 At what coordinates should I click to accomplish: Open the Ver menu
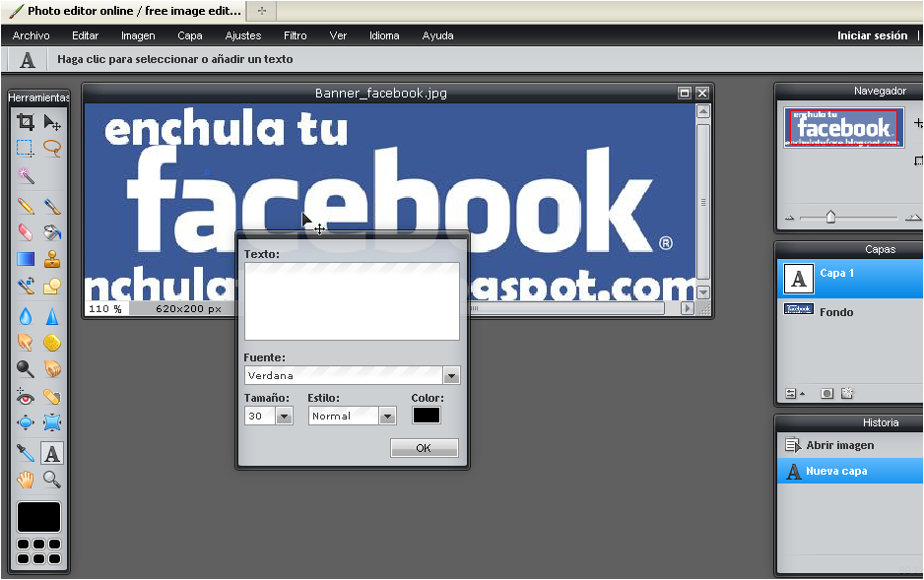338,35
